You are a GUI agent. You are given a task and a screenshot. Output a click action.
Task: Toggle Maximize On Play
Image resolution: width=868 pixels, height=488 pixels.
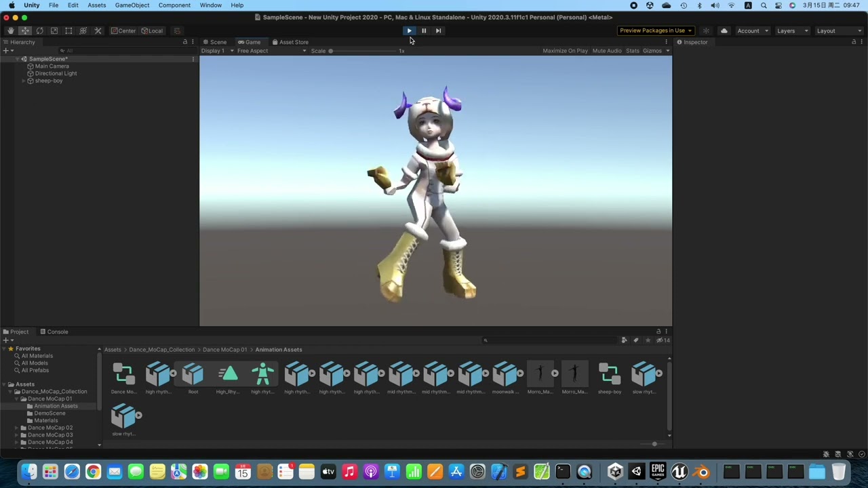[565, 51]
